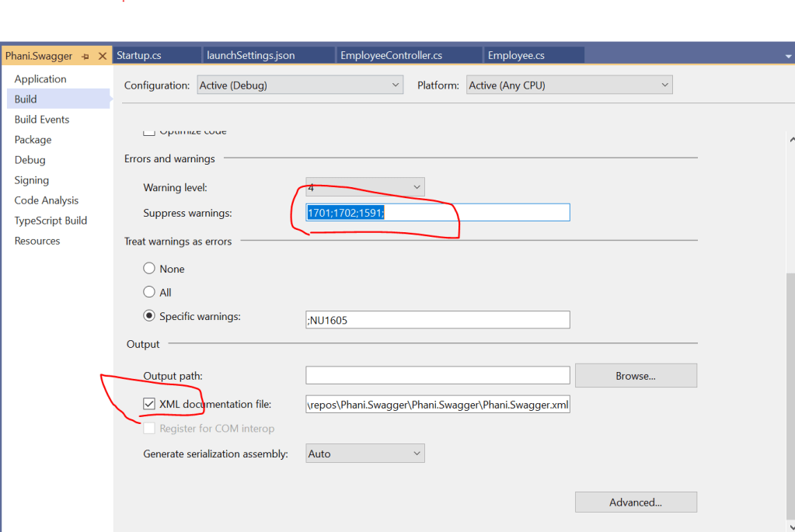Select the None radio button
The height and width of the screenshot is (532, 795).
click(x=149, y=269)
